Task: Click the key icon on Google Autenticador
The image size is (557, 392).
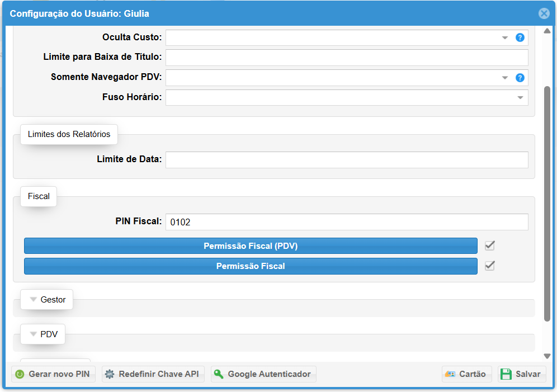Action: pyautogui.click(x=219, y=374)
